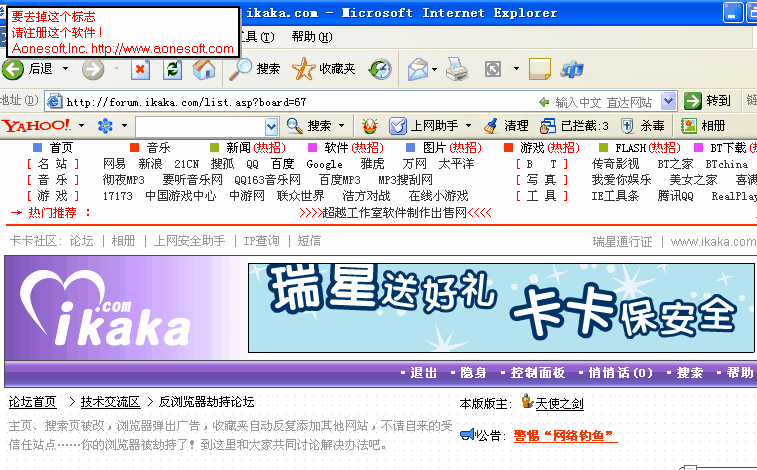757x470 pixels.
Task: Open Favorites star icon
Action: 304,69
